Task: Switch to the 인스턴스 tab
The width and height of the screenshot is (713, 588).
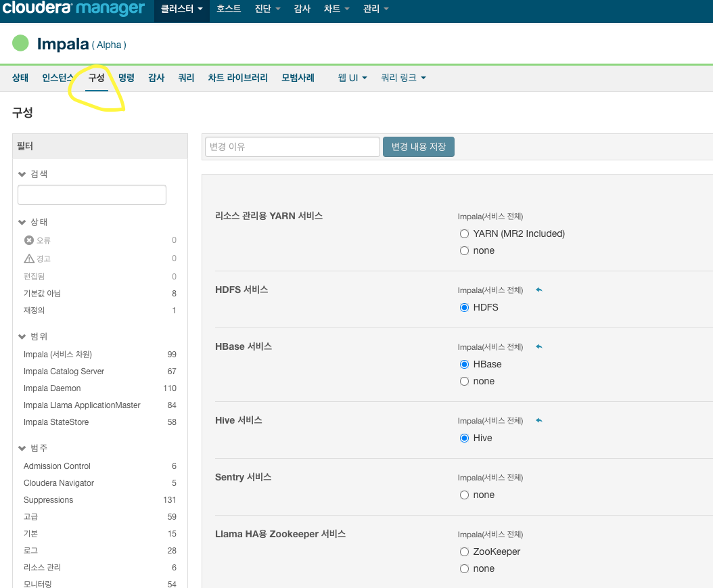Action: pos(57,78)
